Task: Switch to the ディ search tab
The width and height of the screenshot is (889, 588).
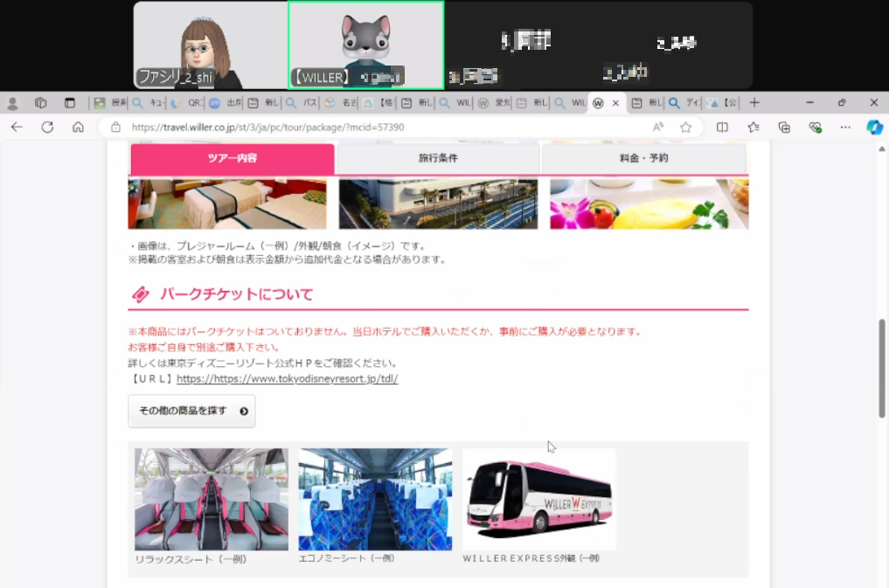Action: [685, 103]
